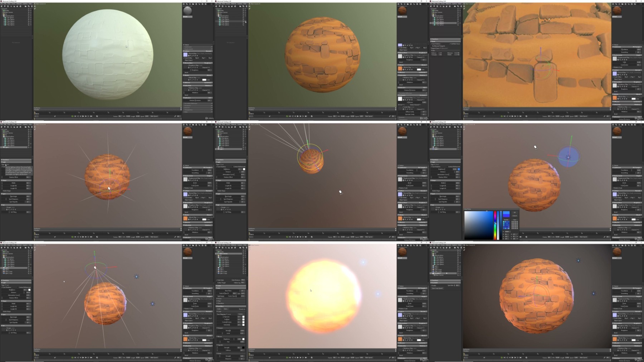The height and width of the screenshot is (362, 644).
Task: Click the rainbow hue strip in Color Picker
Action: (495, 226)
